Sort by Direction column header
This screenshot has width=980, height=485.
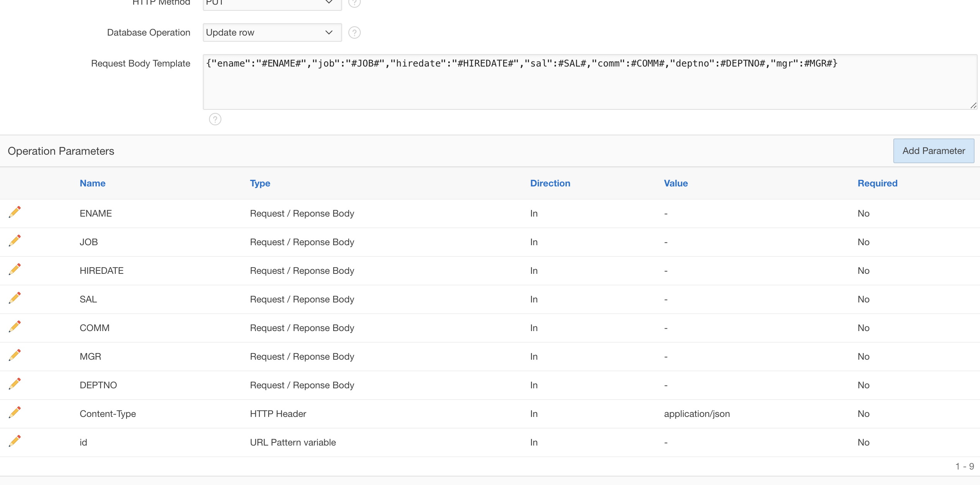[x=550, y=183]
